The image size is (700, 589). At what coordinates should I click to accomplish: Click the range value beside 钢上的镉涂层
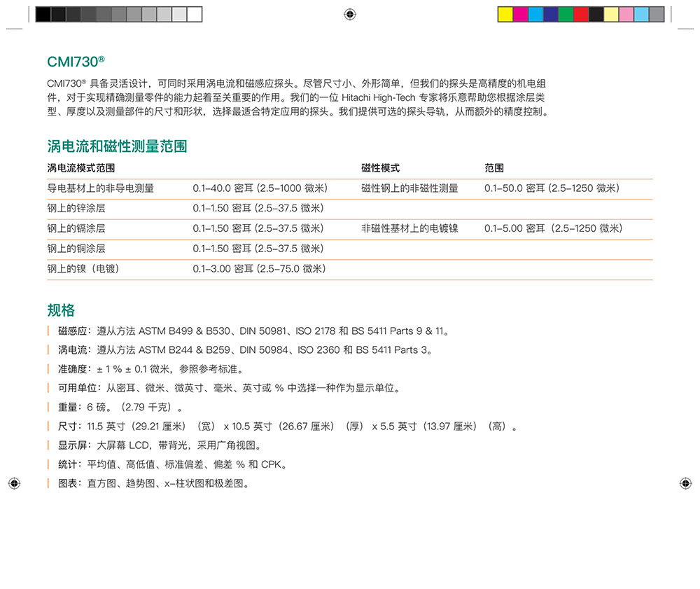[x=258, y=228]
